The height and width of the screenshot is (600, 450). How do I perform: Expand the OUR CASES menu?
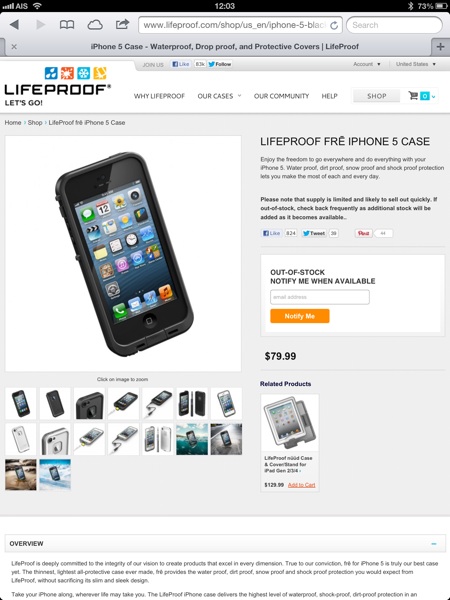[x=219, y=96]
